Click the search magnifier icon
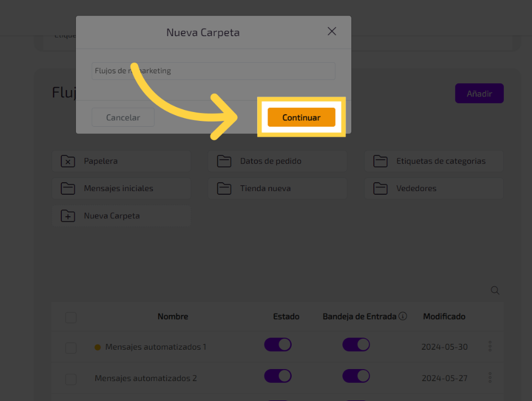This screenshot has width=532, height=401. click(495, 291)
